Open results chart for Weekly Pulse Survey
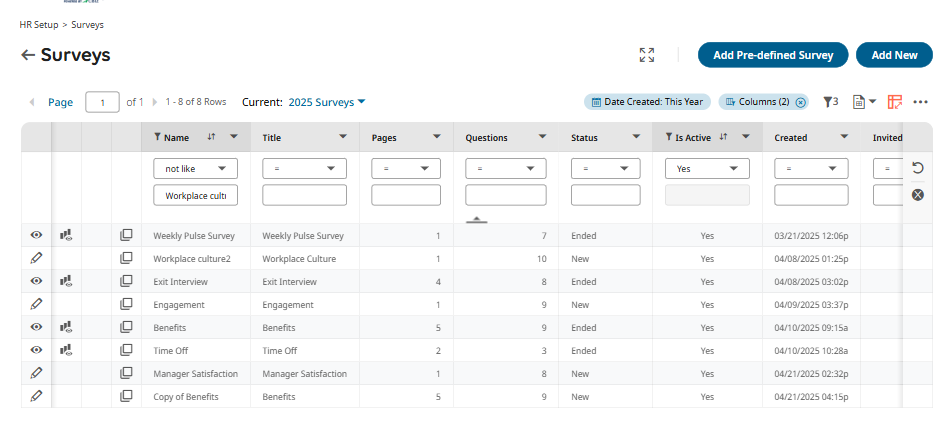Viewport: 952px width, 448px height. click(66, 235)
